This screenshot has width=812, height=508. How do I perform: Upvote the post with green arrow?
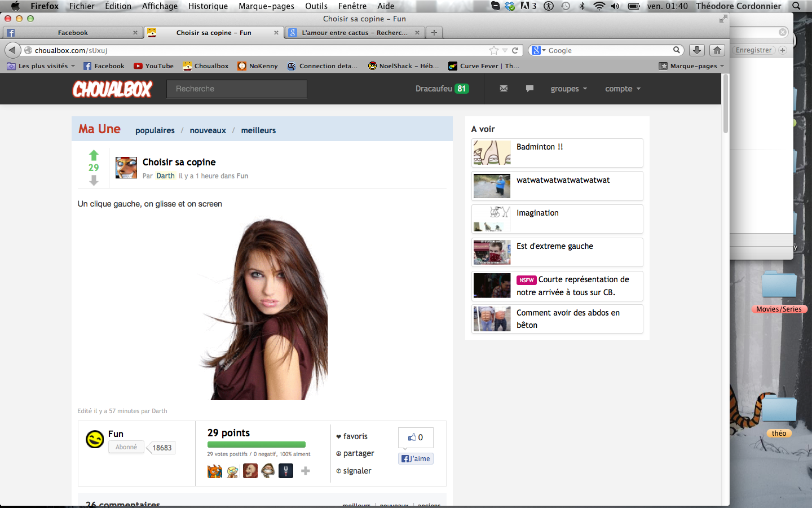[94, 155]
